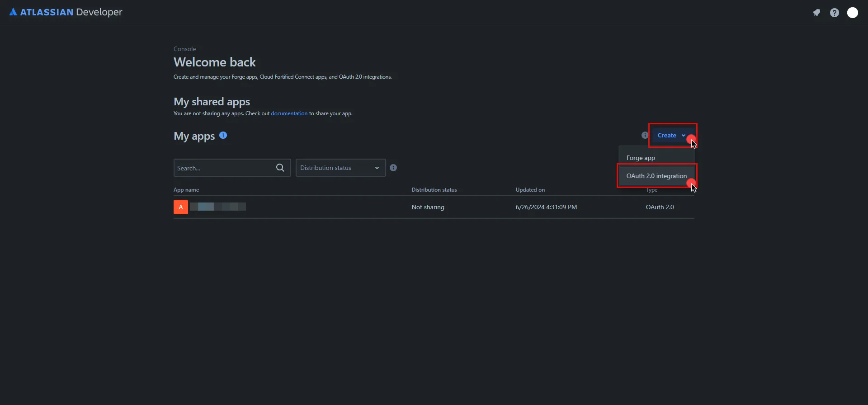Image resolution: width=868 pixels, height=405 pixels.
Task: Click the App name column header
Action: click(186, 190)
